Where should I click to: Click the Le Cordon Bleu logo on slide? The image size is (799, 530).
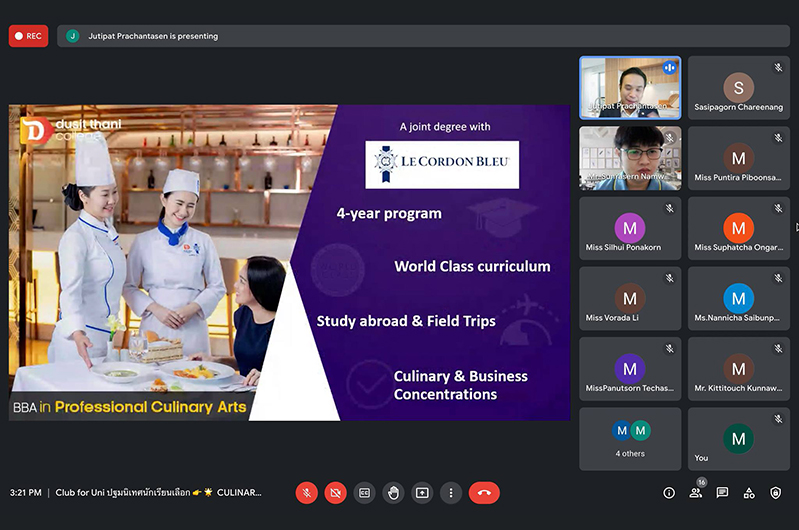point(442,165)
